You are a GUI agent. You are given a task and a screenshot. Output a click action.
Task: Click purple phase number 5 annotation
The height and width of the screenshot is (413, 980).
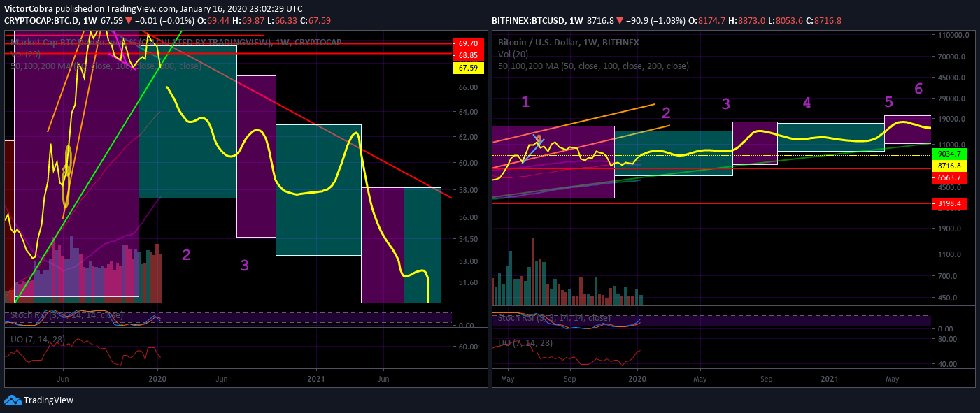[x=888, y=102]
